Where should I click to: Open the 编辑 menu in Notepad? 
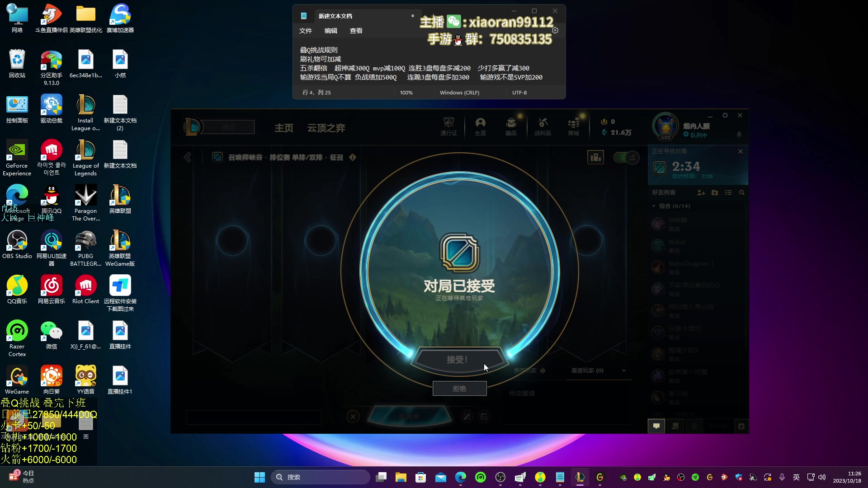pos(331,31)
